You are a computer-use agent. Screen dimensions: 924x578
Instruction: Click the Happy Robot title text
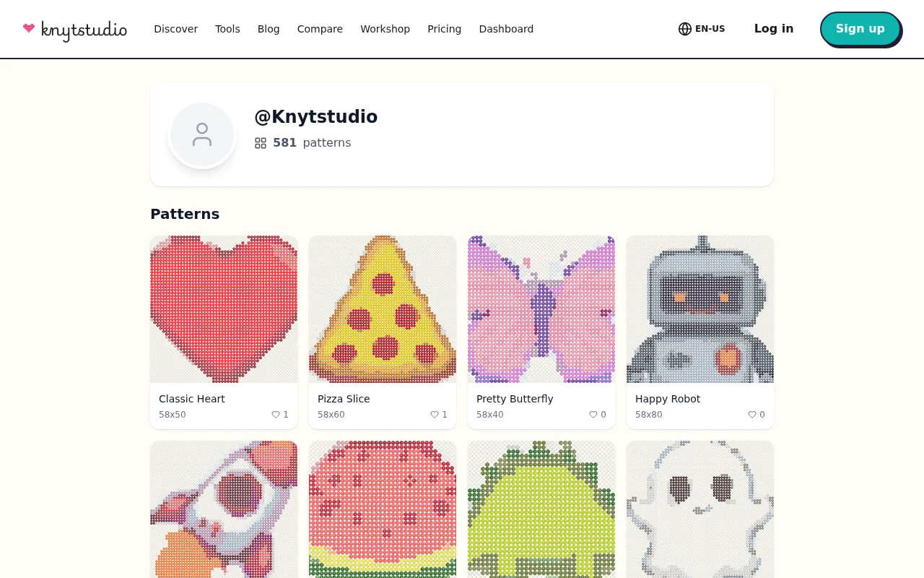pos(668,399)
